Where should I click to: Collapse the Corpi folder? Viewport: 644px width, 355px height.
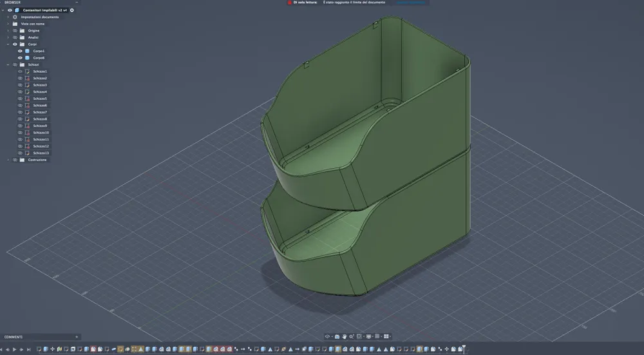click(x=8, y=44)
